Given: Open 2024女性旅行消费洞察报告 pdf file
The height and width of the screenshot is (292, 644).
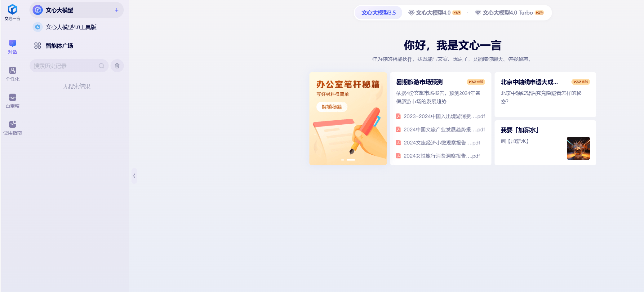Looking at the screenshot, I should 438,156.
